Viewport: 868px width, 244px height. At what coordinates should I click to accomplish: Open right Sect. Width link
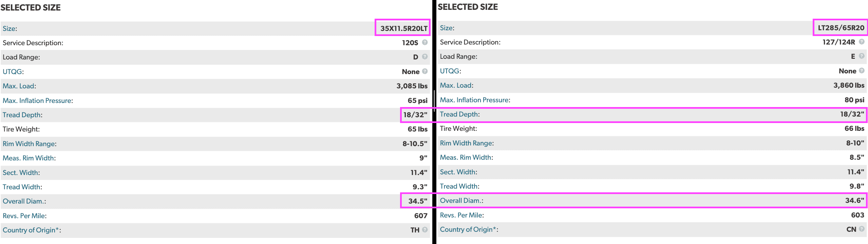point(458,172)
